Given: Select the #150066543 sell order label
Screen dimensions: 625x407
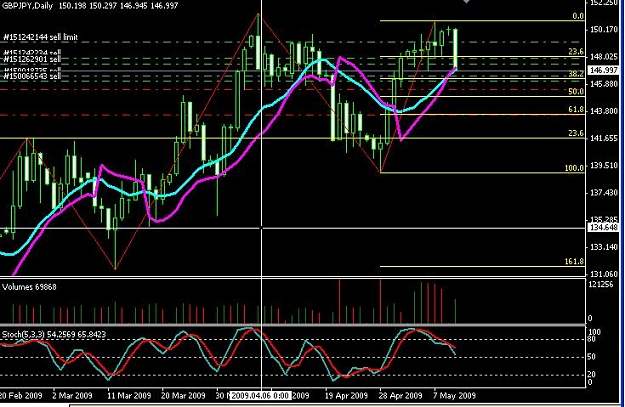Looking at the screenshot, I should point(32,75).
